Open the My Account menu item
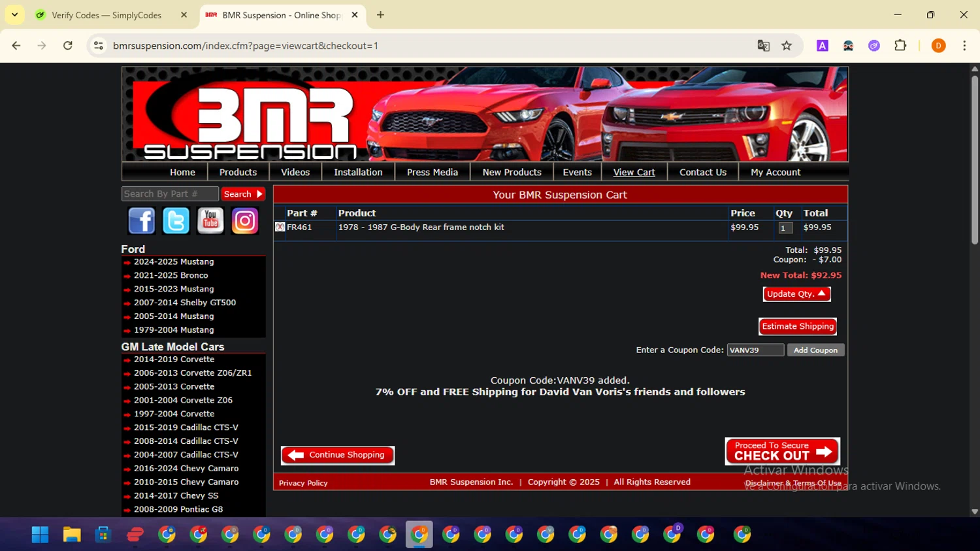980x551 pixels. (776, 173)
